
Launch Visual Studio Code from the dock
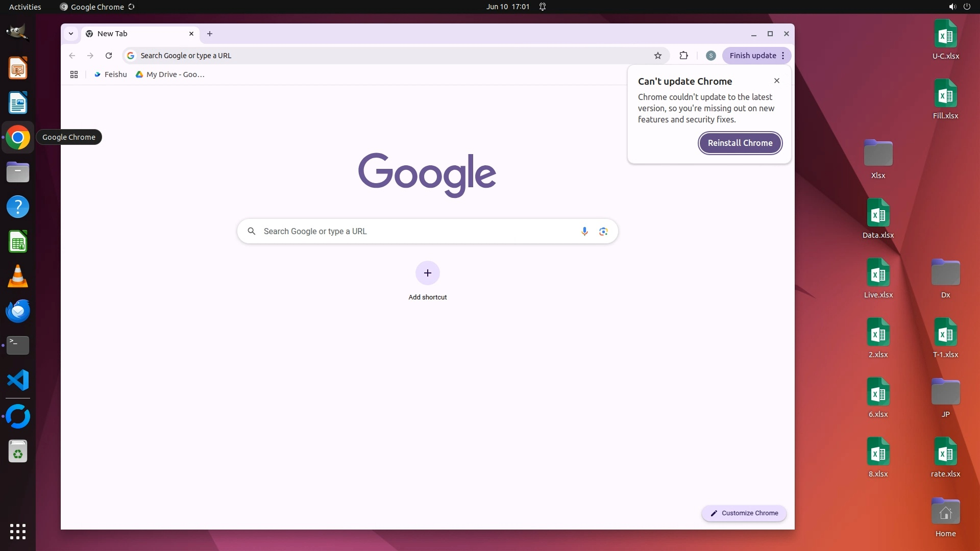click(x=18, y=380)
